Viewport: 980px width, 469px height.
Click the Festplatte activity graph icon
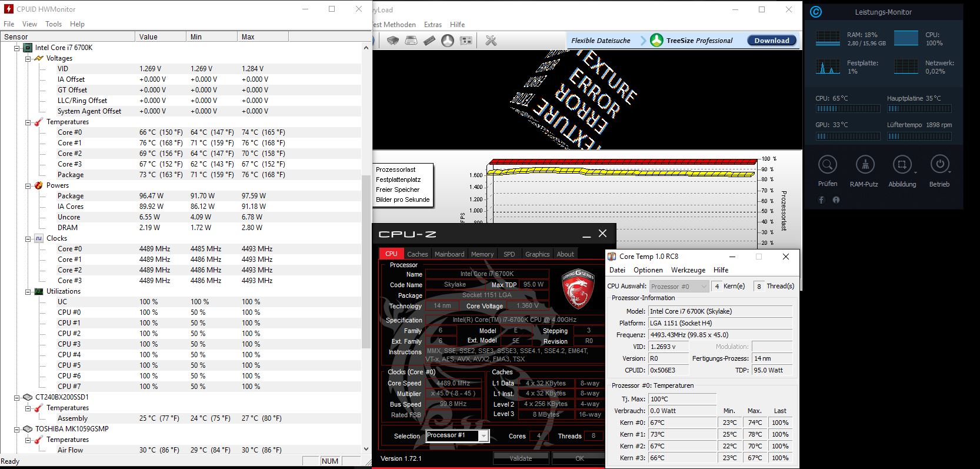pos(828,66)
